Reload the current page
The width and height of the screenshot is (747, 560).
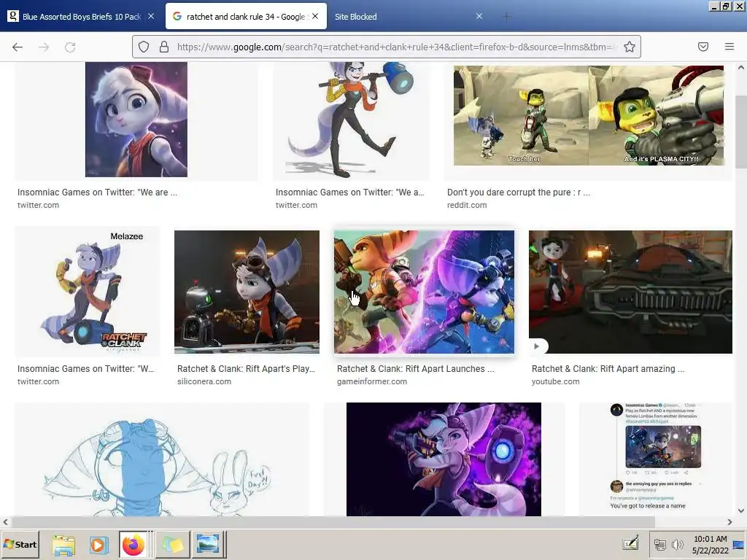[70, 47]
